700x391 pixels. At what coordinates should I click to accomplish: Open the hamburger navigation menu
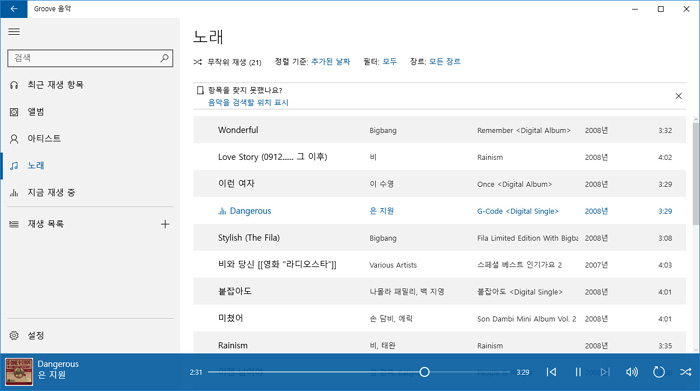coord(14,32)
